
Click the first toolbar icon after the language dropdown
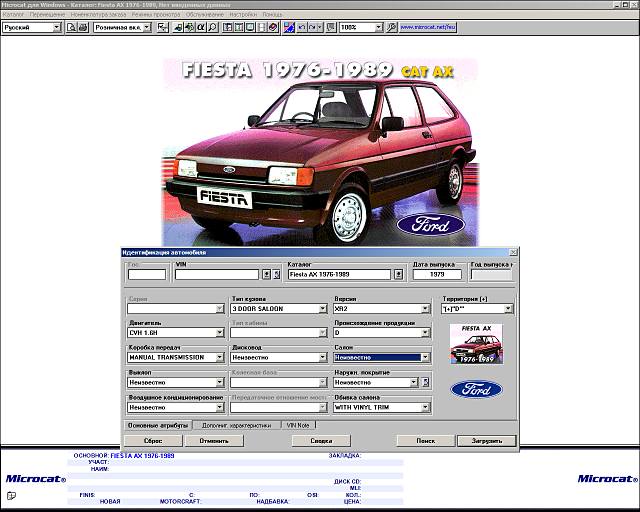click(x=72, y=27)
